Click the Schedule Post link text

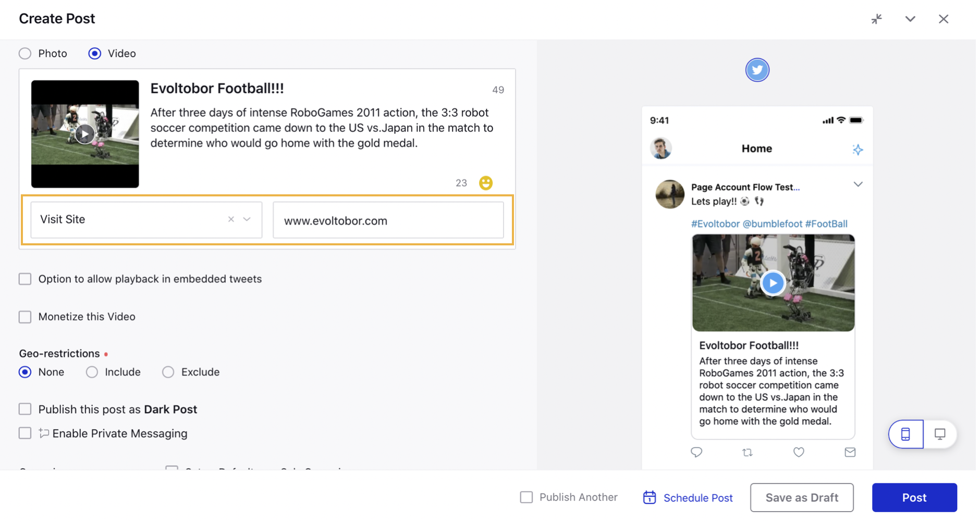[x=698, y=498]
